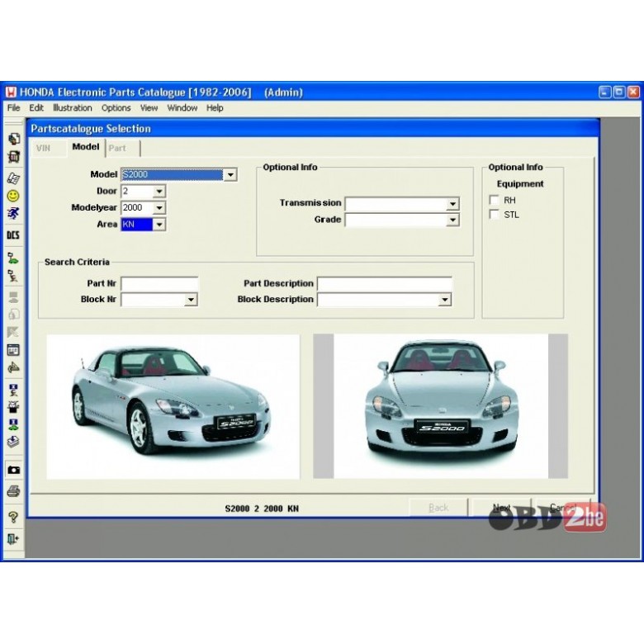Screen dimensions: 644x644
Task: Click the Next button
Action: pyautogui.click(x=501, y=508)
